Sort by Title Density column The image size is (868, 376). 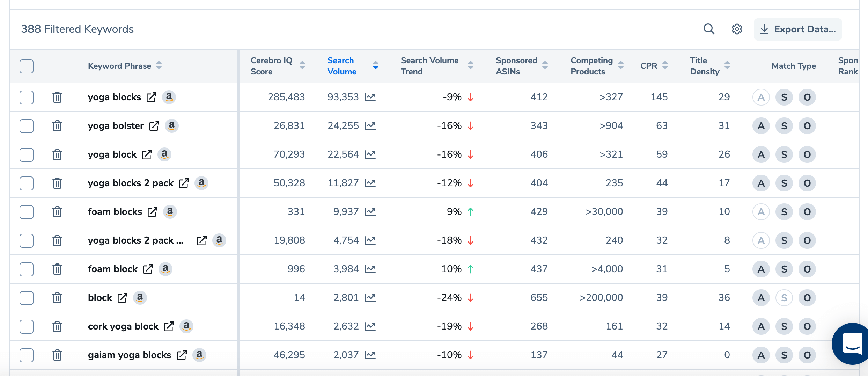(x=727, y=65)
